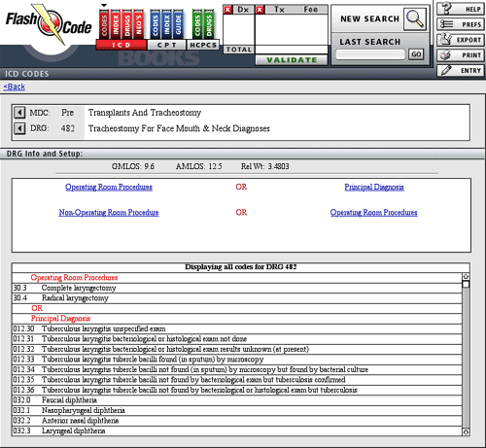The width and height of the screenshot is (486, 448).
Task: Collapse the MDC row arrow
Action: (x=19, y=113)
